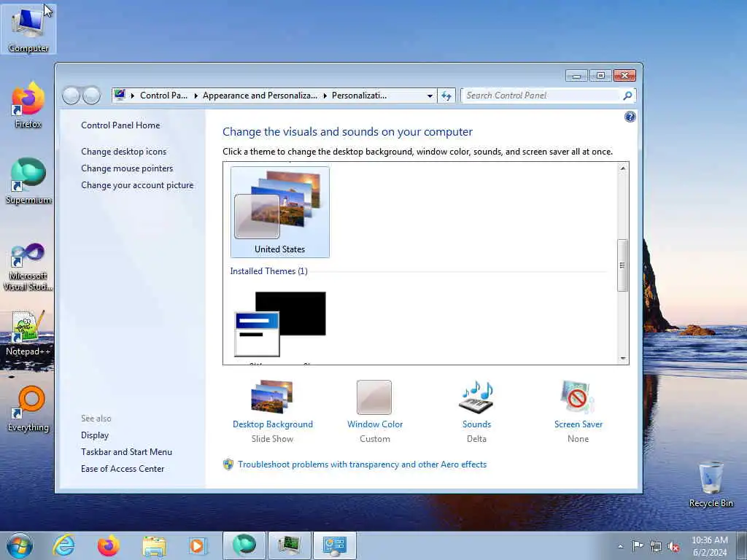
Task: Open the Display link under See also
Action: [95, 435]
